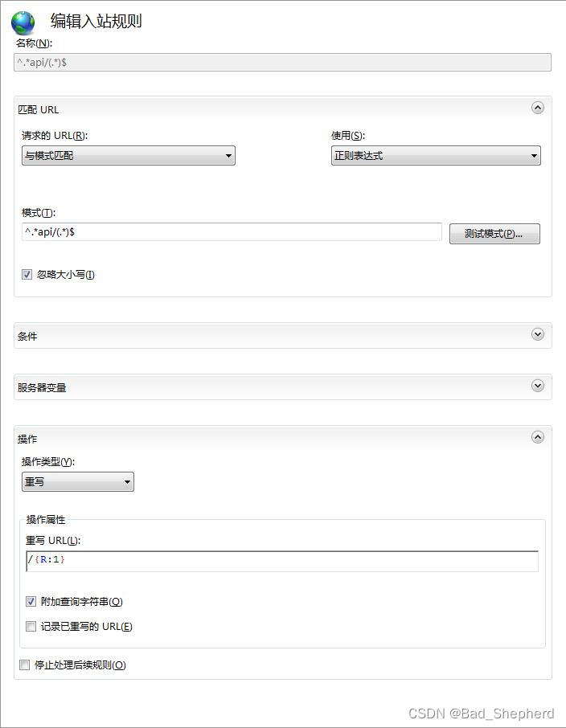
Task: Click the 操作 section header title
Action: (x=27, y=440)
